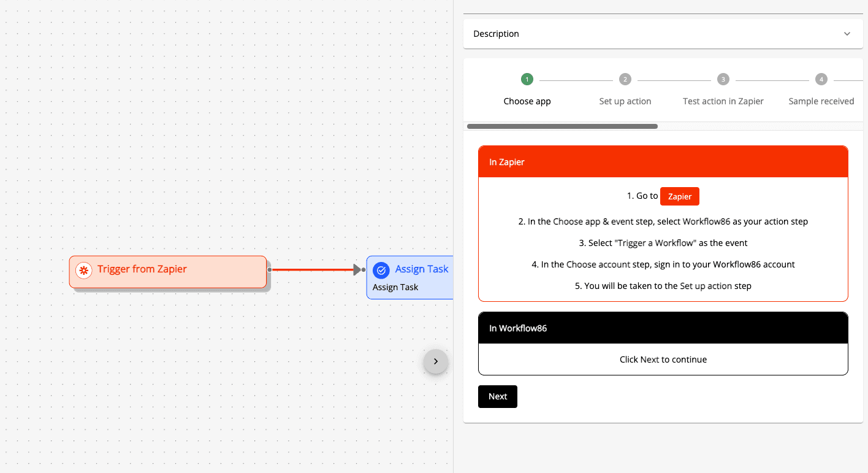Go to step 4 Sample received
The image size is (868, 473).
[x=821, y=90]
